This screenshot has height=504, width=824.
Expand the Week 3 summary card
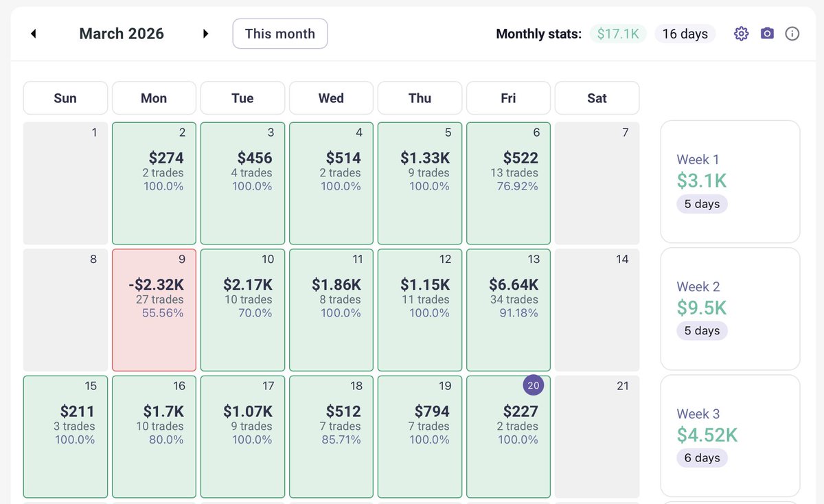729,435
